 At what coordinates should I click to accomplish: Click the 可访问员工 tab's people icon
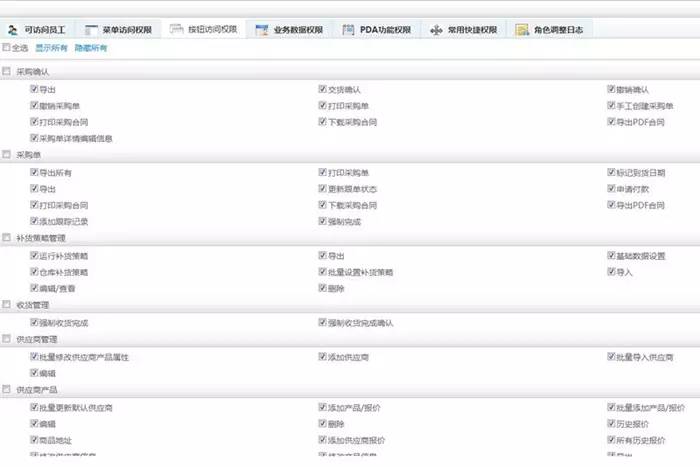(14, 30)
